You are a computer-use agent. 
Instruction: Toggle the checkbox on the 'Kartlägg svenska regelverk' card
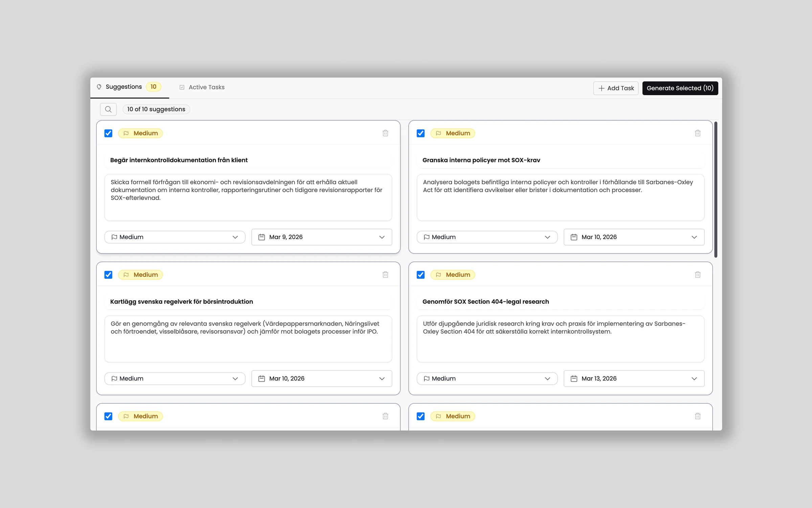coord(108,275)
